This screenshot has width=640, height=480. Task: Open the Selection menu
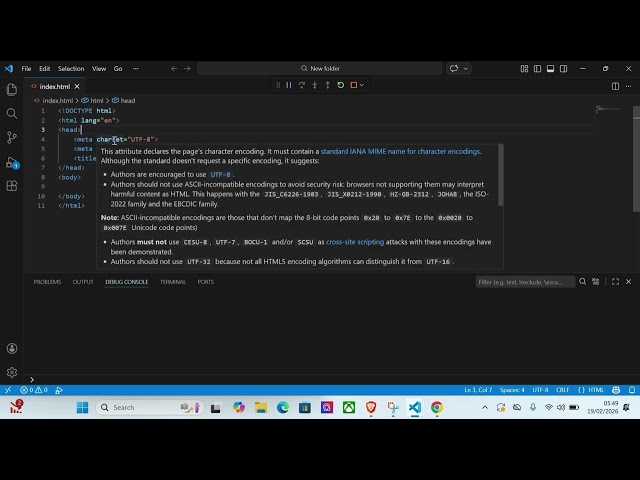(71, 69)
